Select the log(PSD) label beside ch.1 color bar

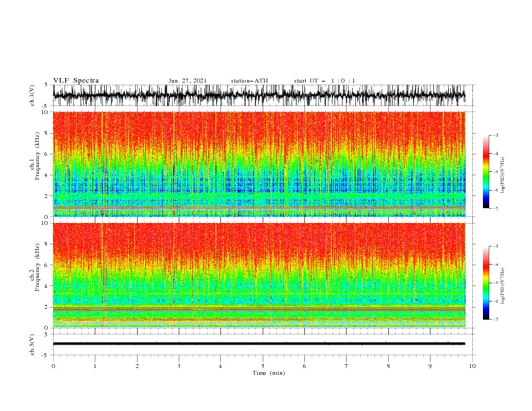[x=503, y=175]
